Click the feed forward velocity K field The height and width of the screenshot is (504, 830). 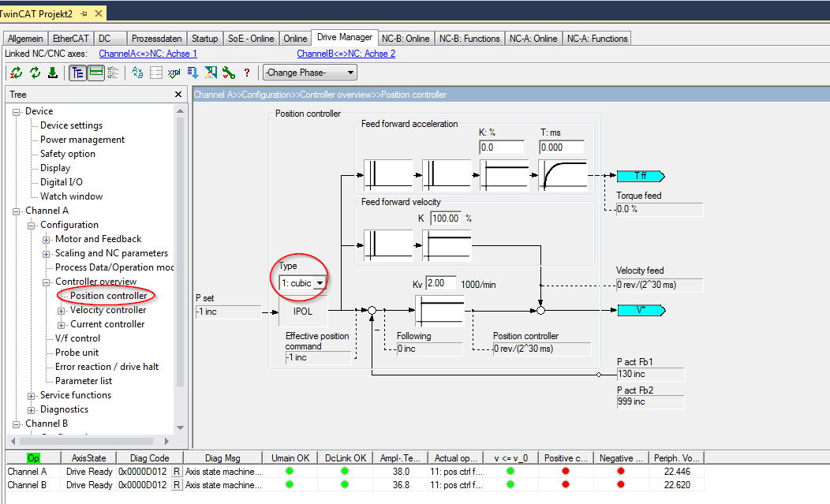(447, 218)
